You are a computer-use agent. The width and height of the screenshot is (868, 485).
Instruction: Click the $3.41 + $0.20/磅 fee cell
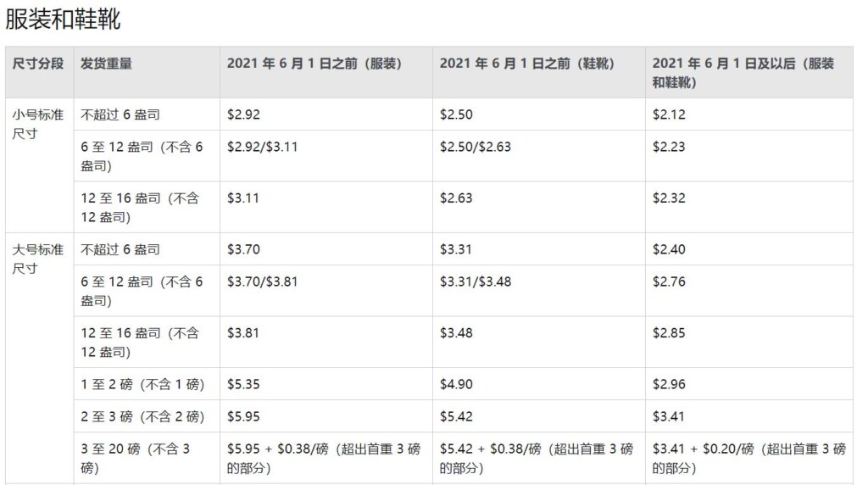pyautogui.click(x=749, y=458)
